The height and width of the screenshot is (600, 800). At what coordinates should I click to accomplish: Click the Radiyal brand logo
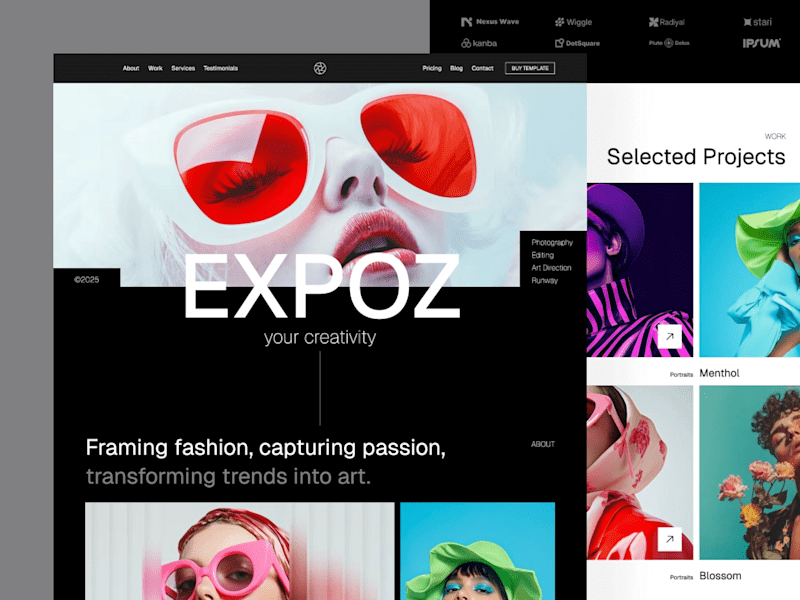pyautogui.click(x=666, y=22)
